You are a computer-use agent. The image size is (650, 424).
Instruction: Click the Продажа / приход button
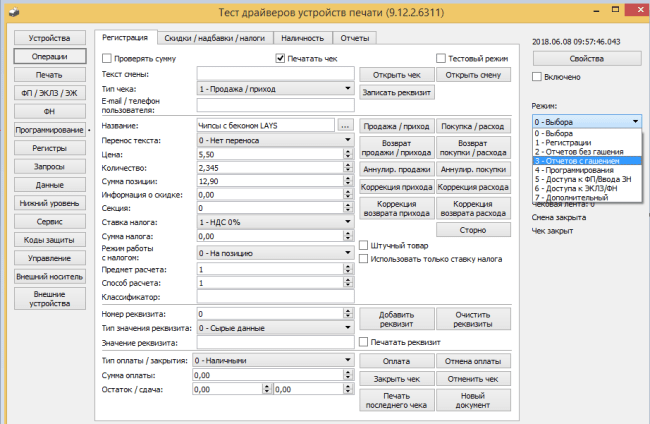[x=397, y=126]
